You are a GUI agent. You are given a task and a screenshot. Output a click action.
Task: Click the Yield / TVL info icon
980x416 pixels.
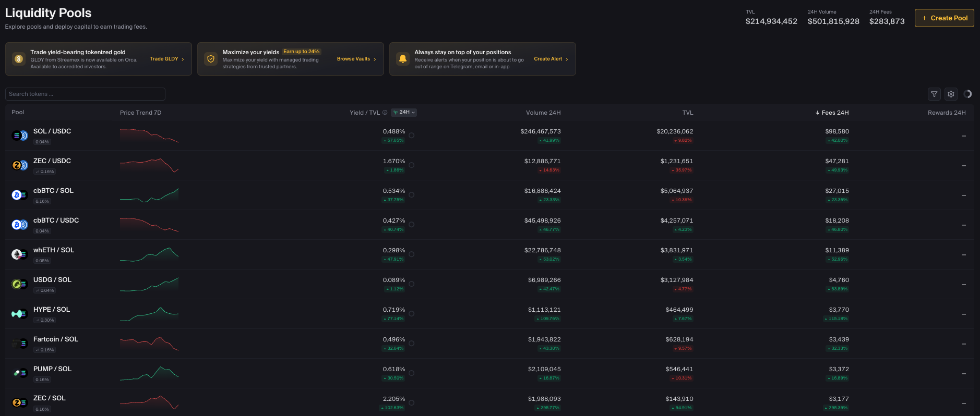(x=385, y=113)
